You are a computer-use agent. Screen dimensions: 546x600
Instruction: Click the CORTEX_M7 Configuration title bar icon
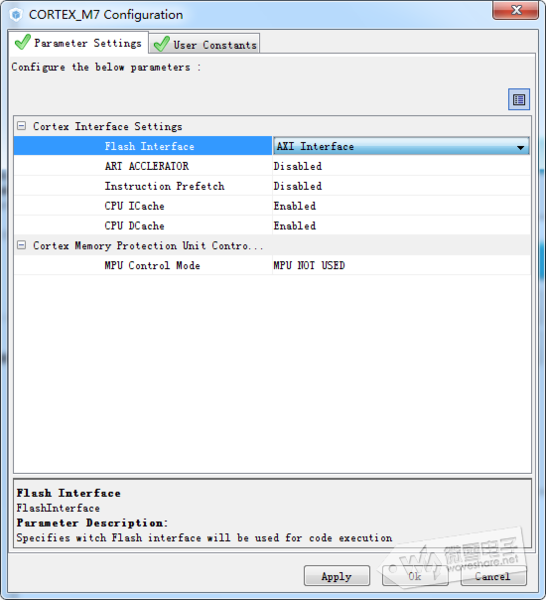(16, 15)
